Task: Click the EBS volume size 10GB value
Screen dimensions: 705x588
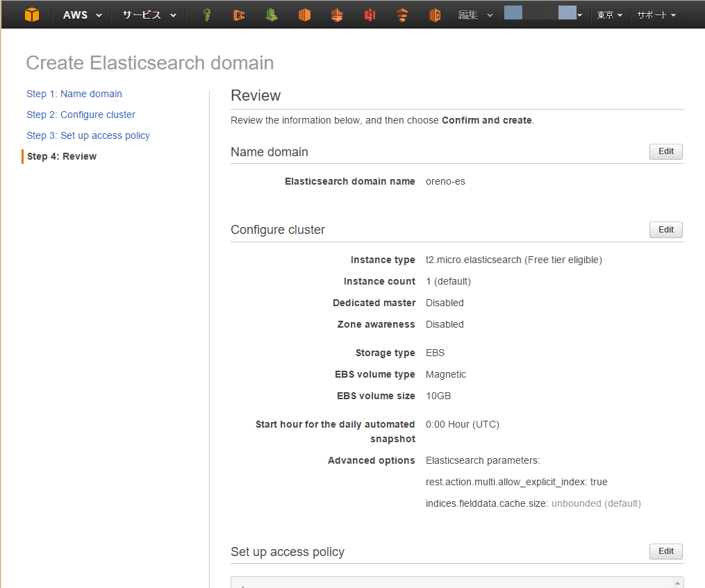Action: (438, 396)
